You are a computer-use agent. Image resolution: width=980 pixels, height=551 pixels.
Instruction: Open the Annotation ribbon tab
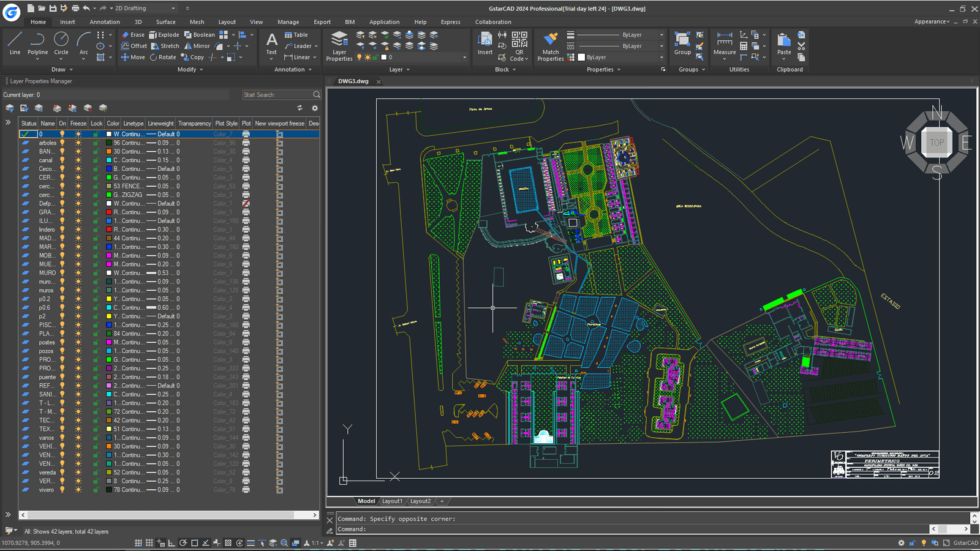tap(105, 22)
